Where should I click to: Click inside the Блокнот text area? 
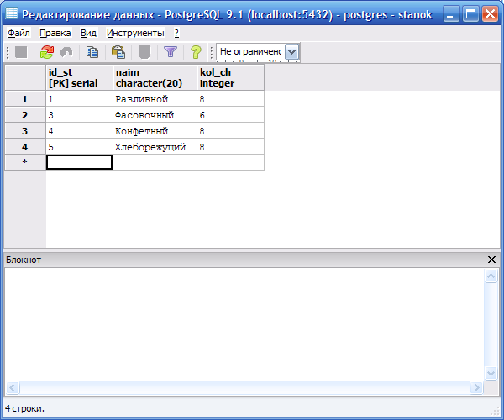[x=244, y=324]
